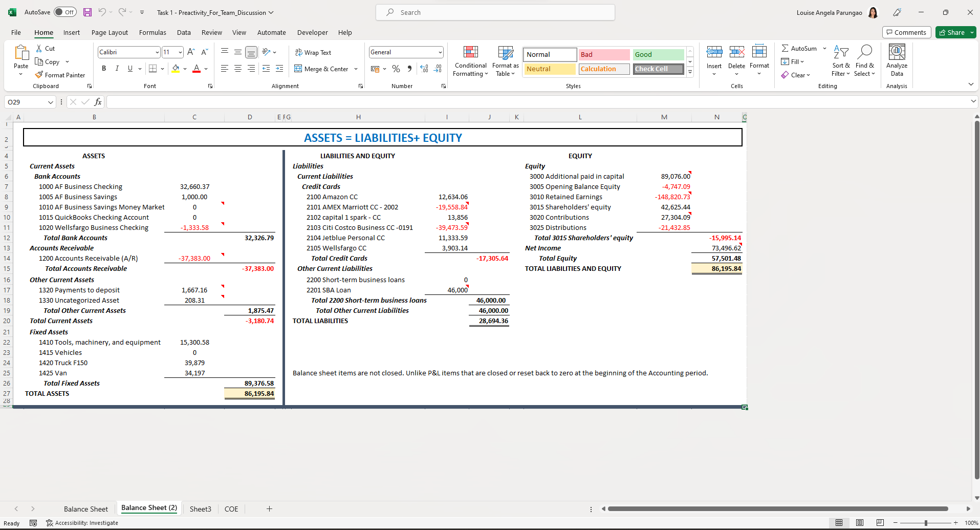This screenshot has height=530, width=980.
Task: Open the File menu
Action: (x=16, y=32)
